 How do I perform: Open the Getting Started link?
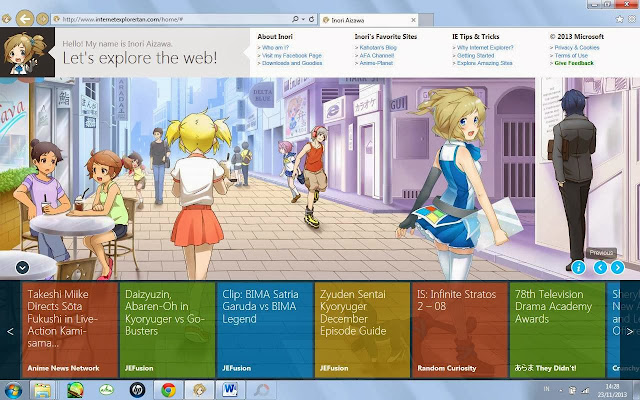(475, 55)
